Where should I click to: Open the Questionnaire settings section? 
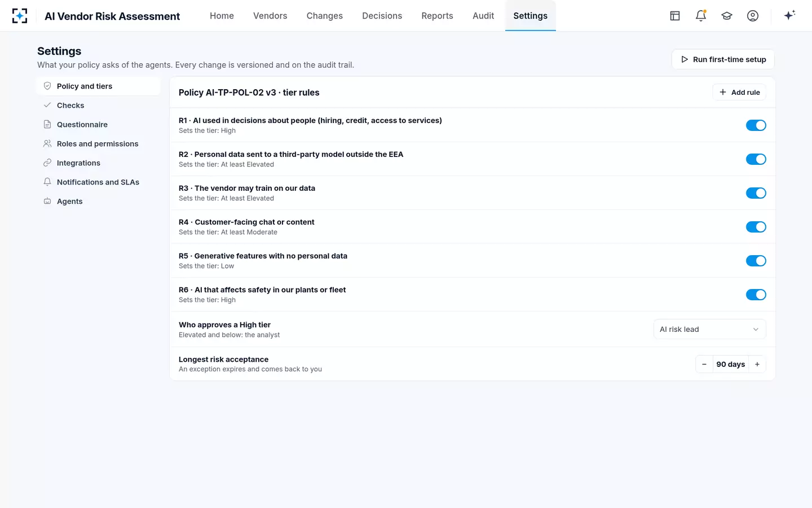(x=99, y=124)
